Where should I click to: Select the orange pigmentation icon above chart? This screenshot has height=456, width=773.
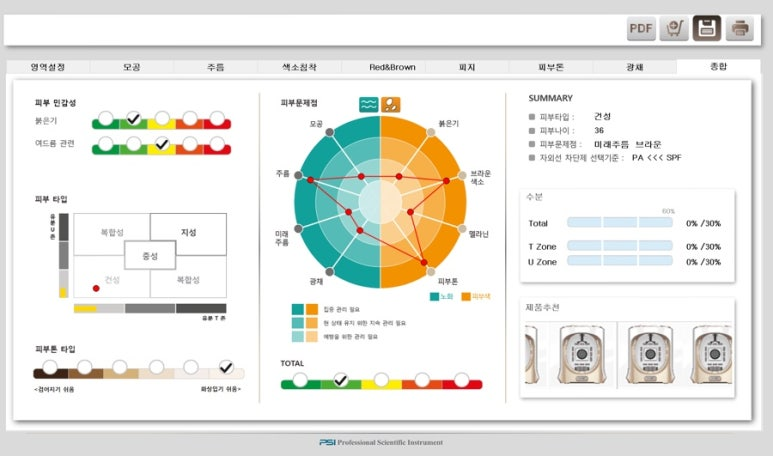(x=391, y=103)
